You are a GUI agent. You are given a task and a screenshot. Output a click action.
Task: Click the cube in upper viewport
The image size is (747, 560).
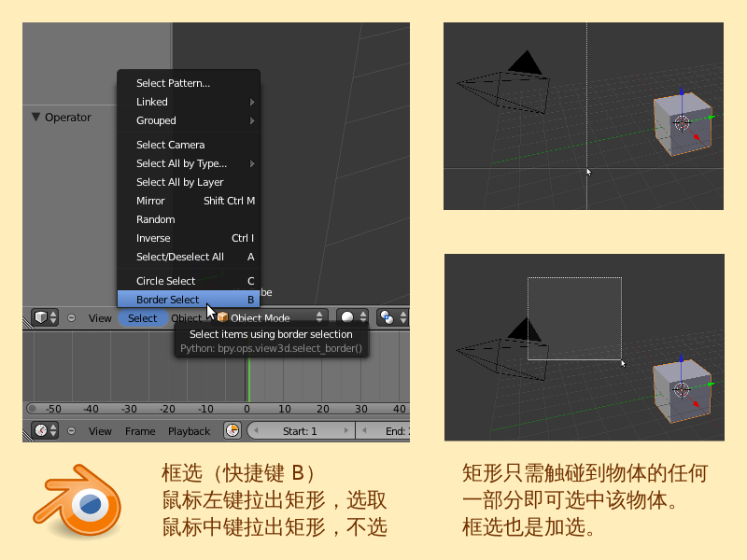[x=683, y=124]
